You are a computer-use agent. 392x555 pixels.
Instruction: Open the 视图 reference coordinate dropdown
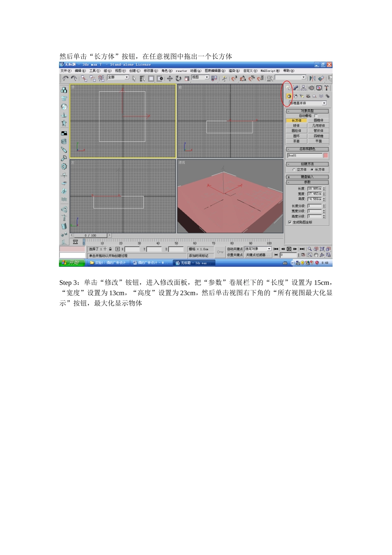pyautogui.click(x=201, y=77)
